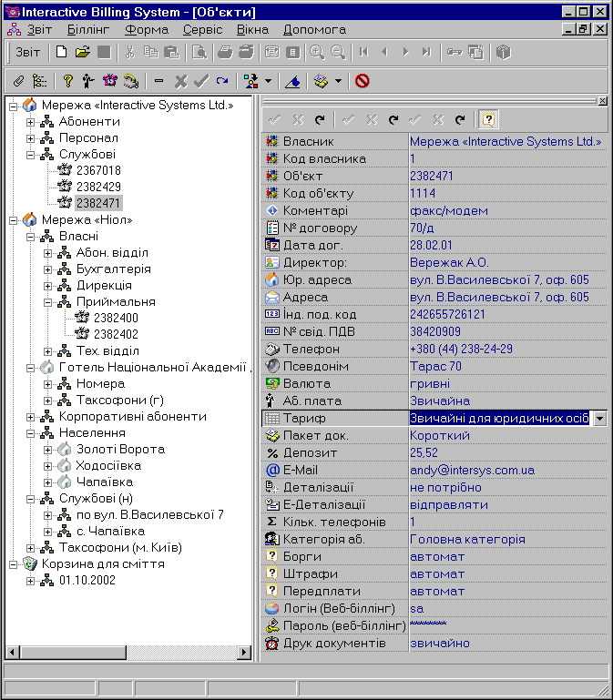Expand the Таксофони (м. Київ) node

click(x=30, y=548)
